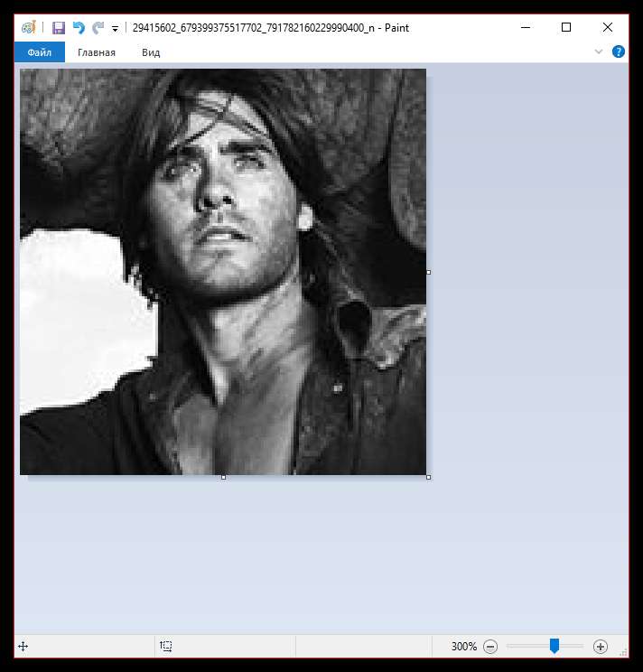
Task: Open the Файл menu
Action: click(x=40, y=52)
